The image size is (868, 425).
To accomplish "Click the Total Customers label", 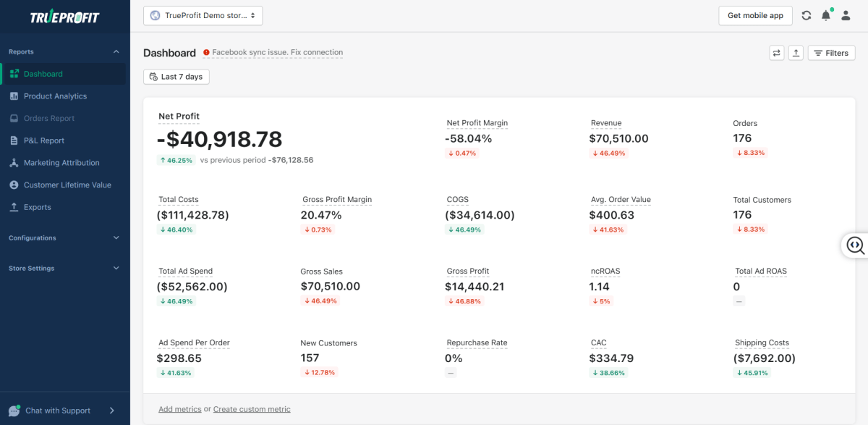I will (762, 200).
